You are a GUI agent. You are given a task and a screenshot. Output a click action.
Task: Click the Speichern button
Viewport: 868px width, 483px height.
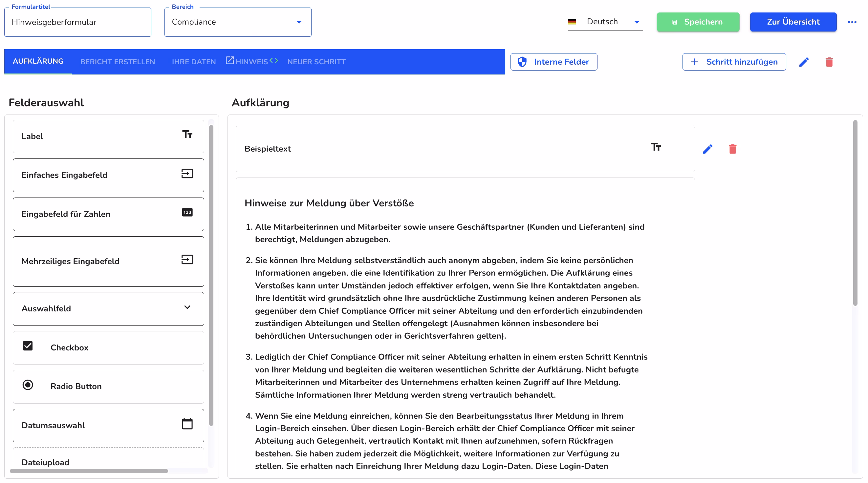[x=698, y=22]
